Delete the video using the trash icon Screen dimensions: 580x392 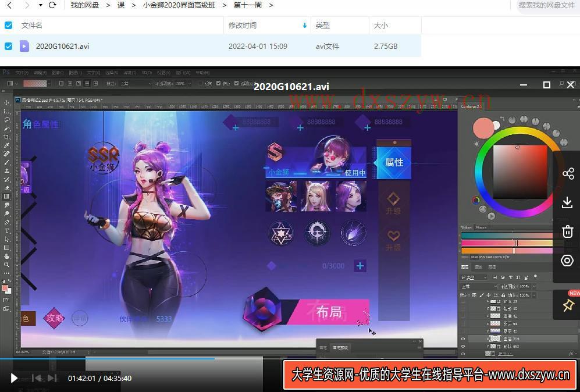coord(567,231)
